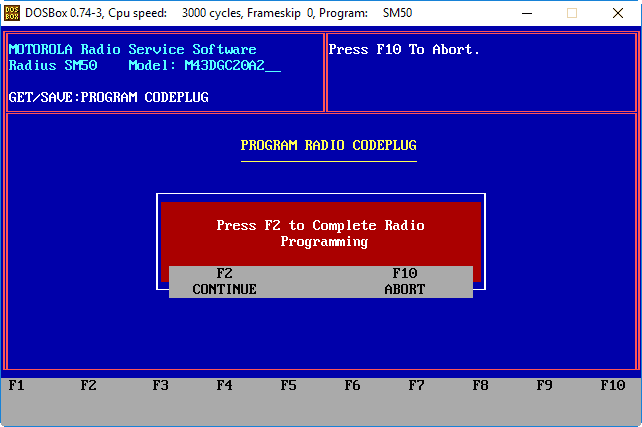The height and width of the screenshot is (427, 642).
Task: Select F9 in the function key bar
Action: coord(544,385)
